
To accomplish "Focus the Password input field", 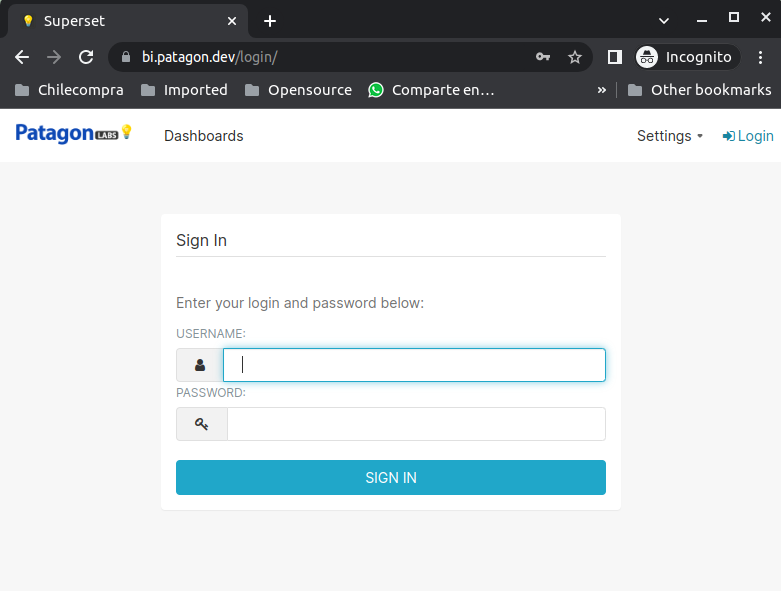I will [x=416, y=424].
